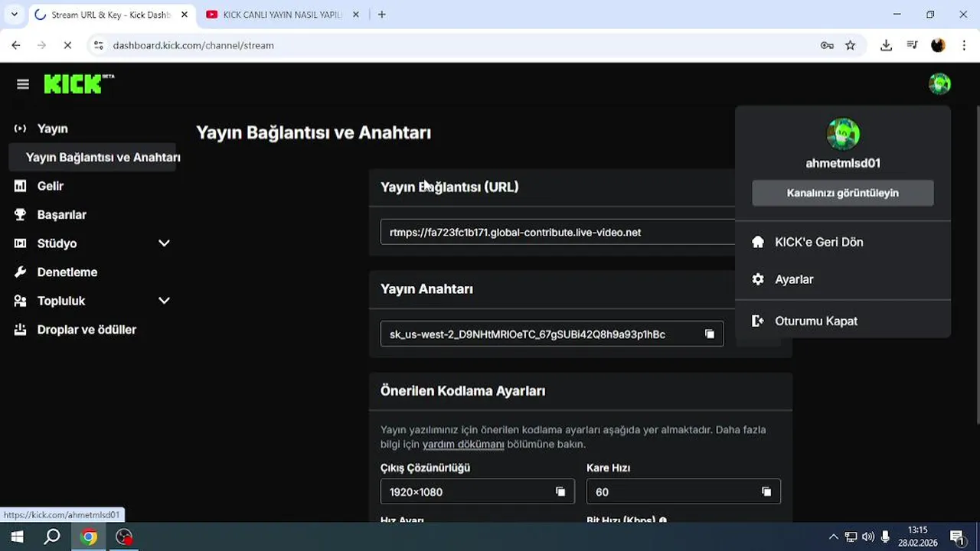Close the KICK CANLI YAYIN YouTube tab
Viewport: 980px width, 551px height.
click(x=356, y=15)
